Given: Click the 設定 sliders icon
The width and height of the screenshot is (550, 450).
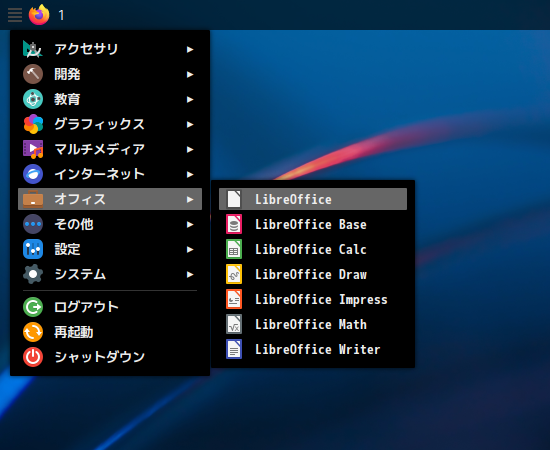Looking at the screenshot, I should 33,249.
